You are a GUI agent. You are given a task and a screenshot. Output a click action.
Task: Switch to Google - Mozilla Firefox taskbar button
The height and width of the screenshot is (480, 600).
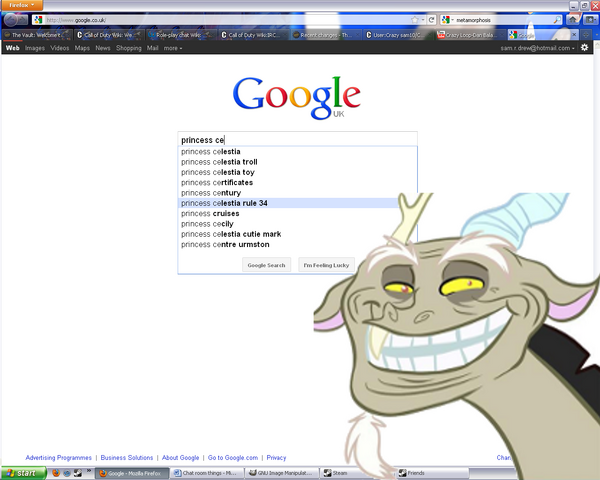point(132,473)
